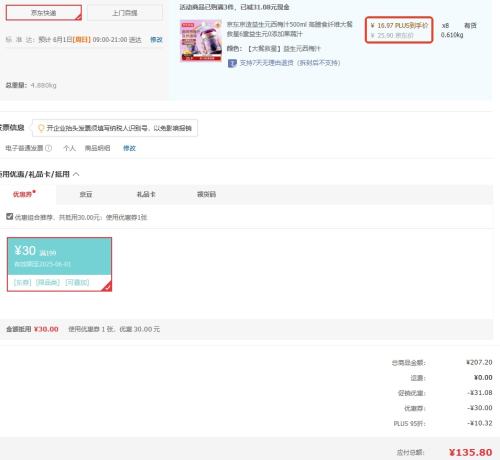Click the 7-day return policy icon
The image size is (500, 460).
(x=232, y=63)
